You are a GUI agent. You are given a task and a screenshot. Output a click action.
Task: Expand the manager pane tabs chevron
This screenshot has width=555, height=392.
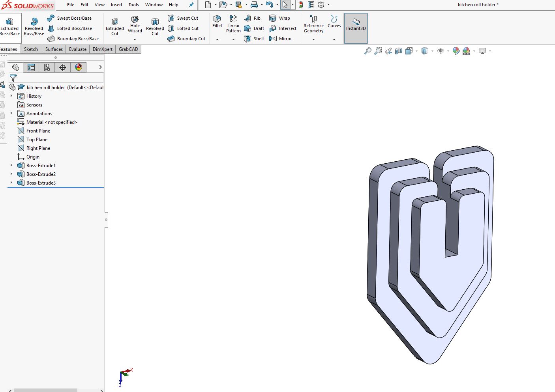(100, 67)
